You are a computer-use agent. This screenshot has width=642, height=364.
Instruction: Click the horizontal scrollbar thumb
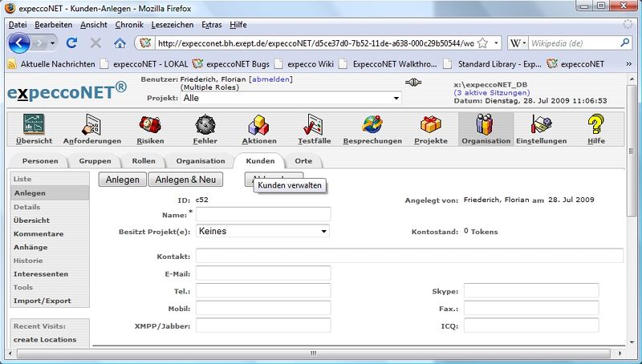314,353
